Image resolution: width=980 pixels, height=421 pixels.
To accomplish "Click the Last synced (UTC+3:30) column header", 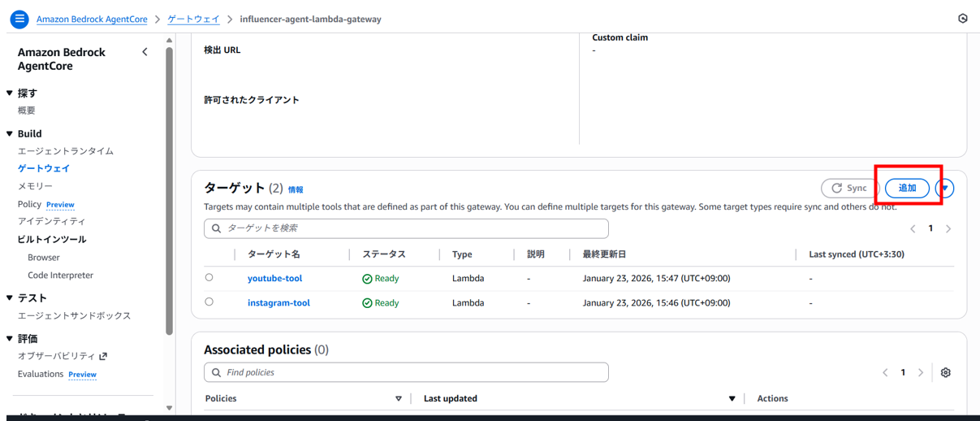I will 857,254.
